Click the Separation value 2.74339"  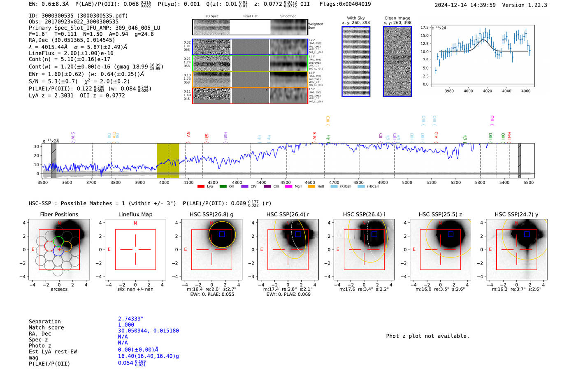(131, 319)
